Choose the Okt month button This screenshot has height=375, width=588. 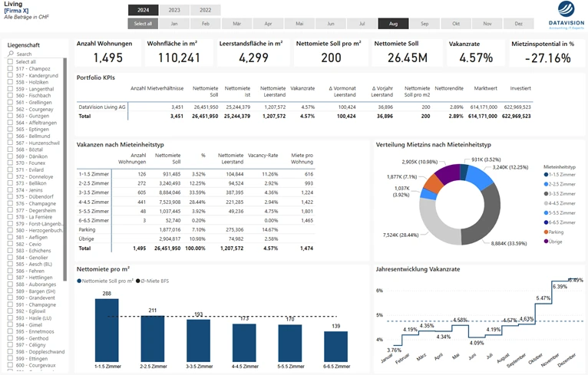pos(456,24)
